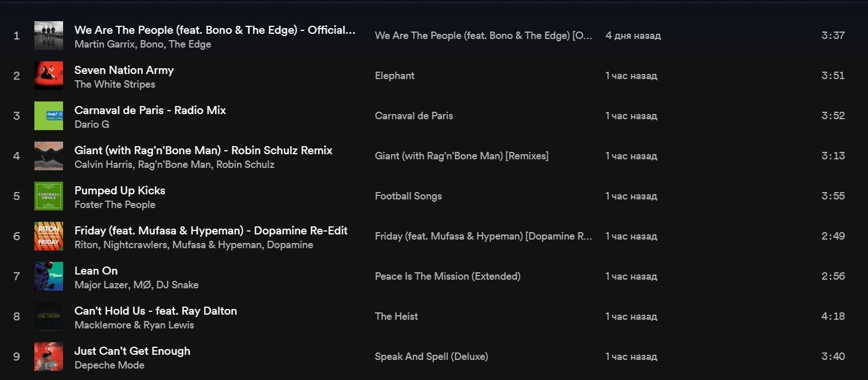
Task: Click the green Carnaval de Paris cover thumbnail
Action: coord(49,116)
